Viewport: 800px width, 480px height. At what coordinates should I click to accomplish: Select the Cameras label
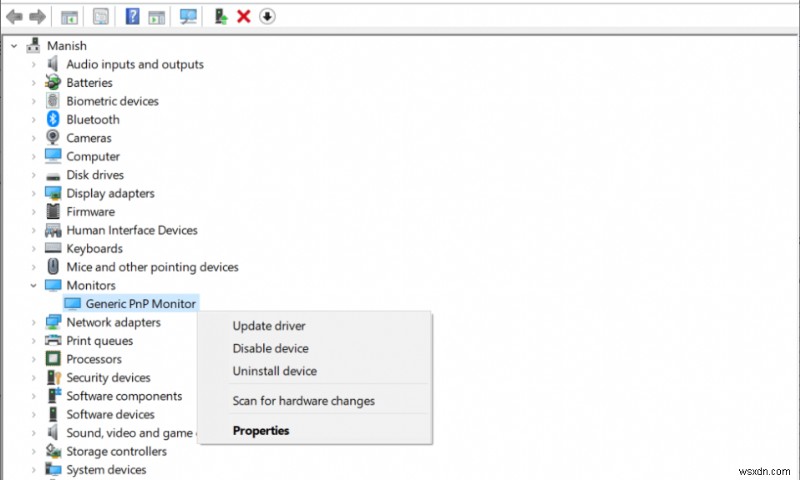[x=89, y=138]
